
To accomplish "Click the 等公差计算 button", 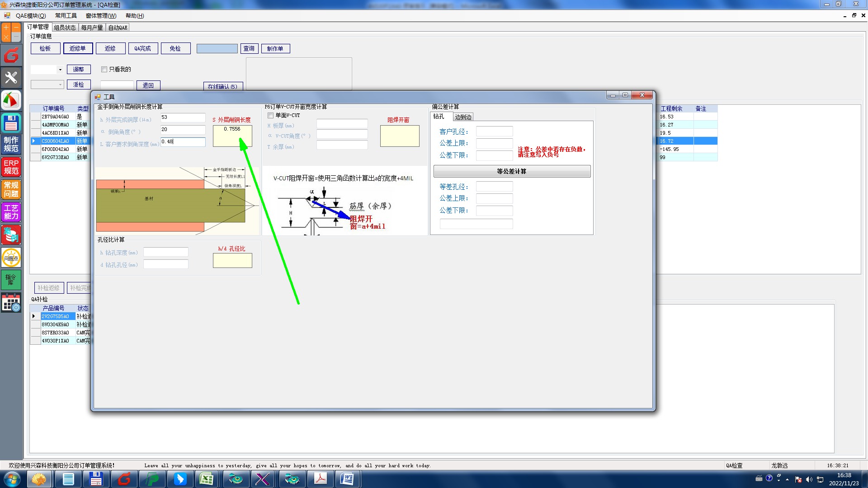I will 512,171.
